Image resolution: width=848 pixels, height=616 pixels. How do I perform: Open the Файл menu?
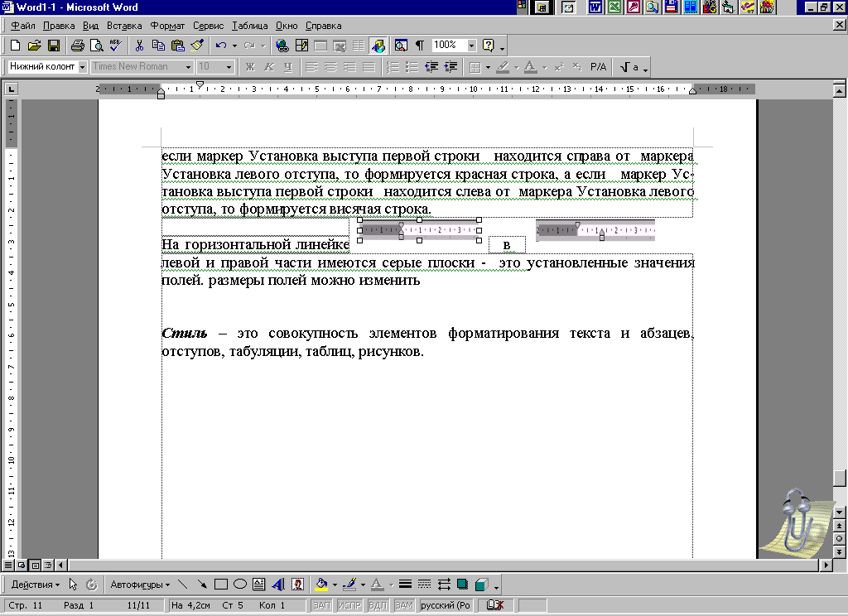[x=22, y=26]
